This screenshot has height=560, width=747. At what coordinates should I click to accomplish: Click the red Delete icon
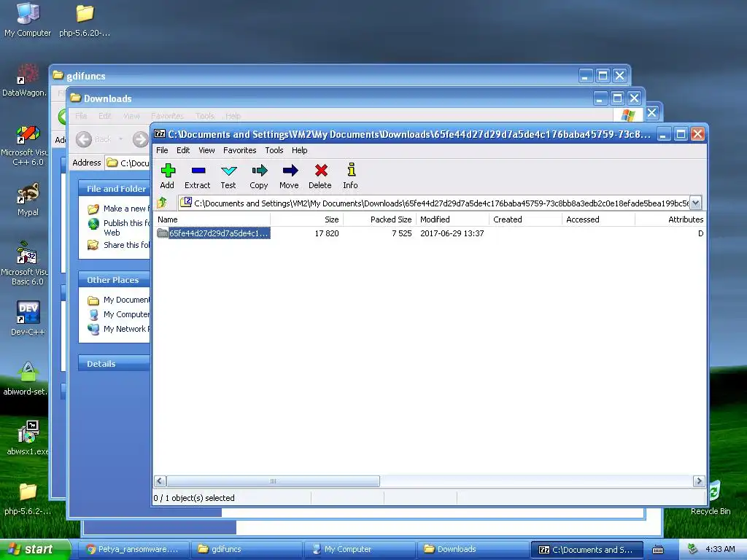point(320,176)
